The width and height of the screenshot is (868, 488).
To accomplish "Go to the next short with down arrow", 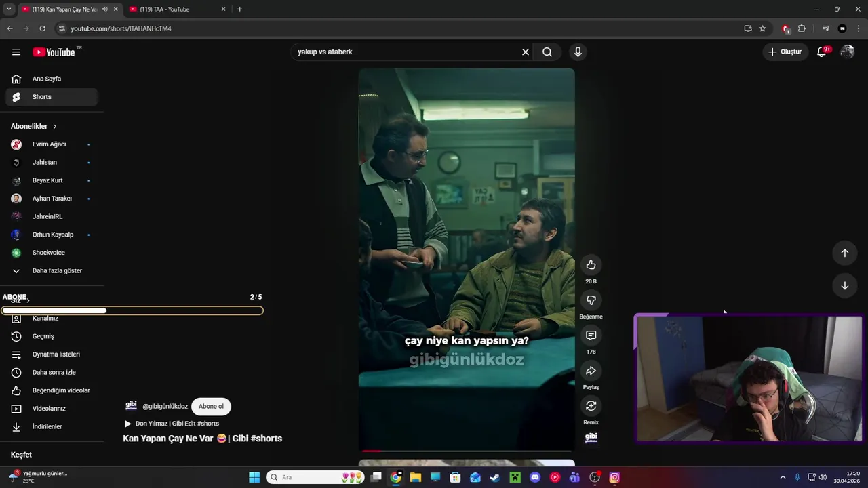I will (844, 286).
